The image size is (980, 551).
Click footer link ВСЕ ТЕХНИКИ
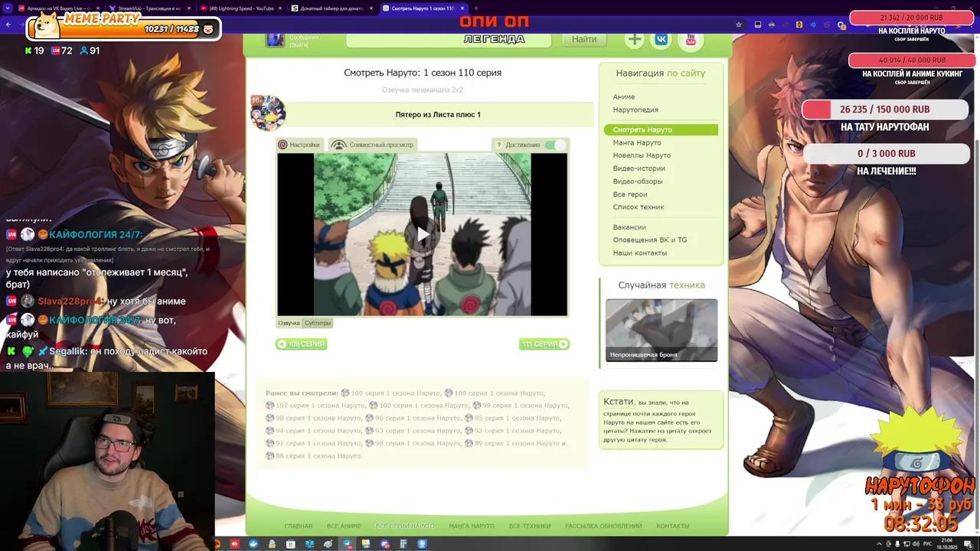(x=530, y=527)
